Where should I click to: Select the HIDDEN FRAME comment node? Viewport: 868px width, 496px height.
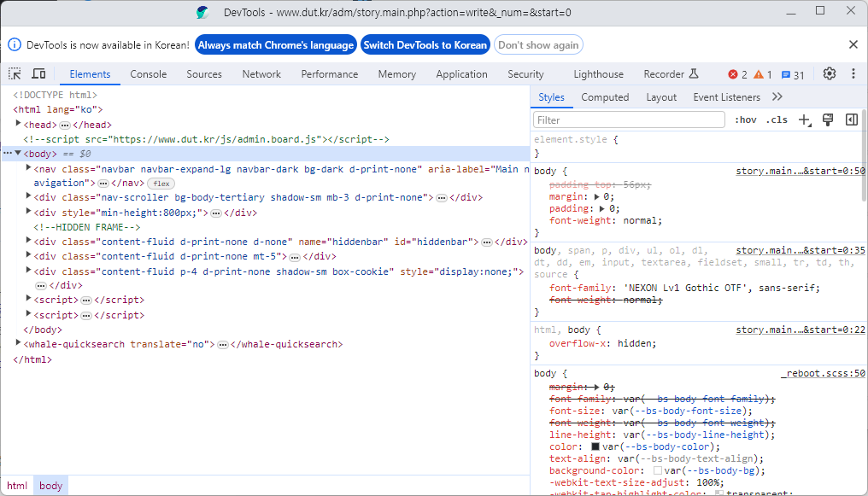point(87,227)
